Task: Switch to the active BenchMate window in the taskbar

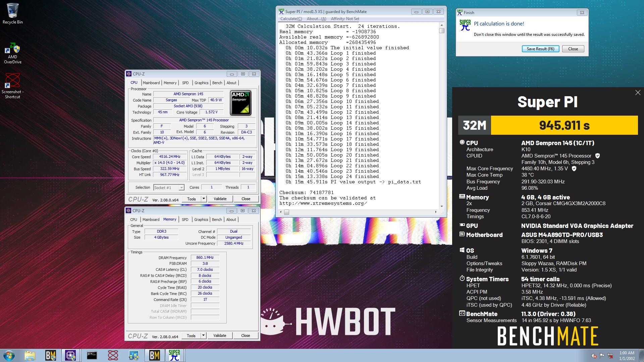Action: (154, 355)
